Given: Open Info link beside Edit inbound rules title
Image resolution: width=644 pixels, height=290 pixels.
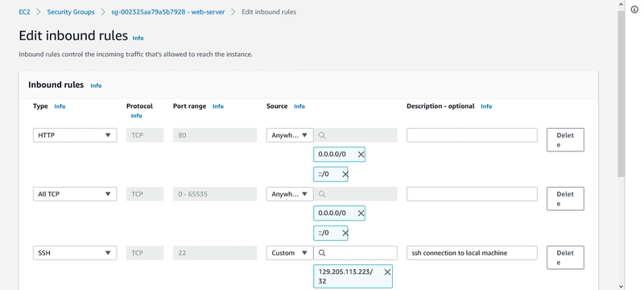Looking at the screenshot, I should [x=138, y=38].
